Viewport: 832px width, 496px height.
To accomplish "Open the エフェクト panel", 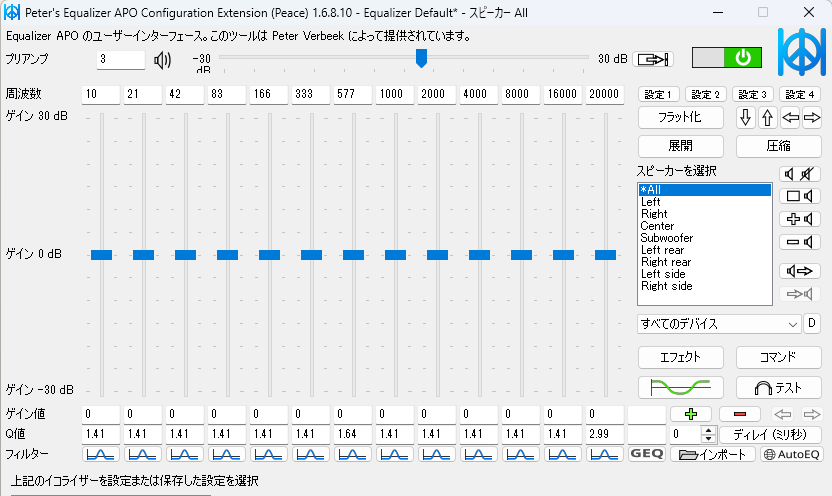I will pos(680,357).
